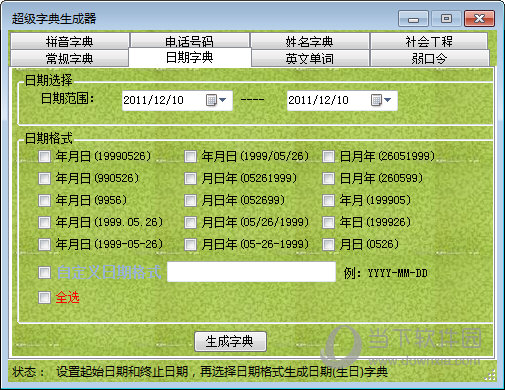Open the 姓名字典 tab
Screen dimensions: 505x390
tap(310, 41)
